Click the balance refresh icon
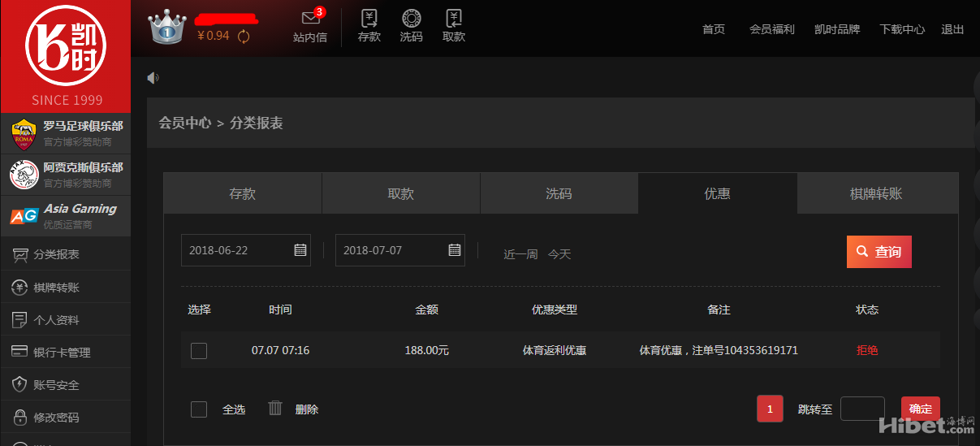This screenshot has width=980, height=446. tap(244, 37)
